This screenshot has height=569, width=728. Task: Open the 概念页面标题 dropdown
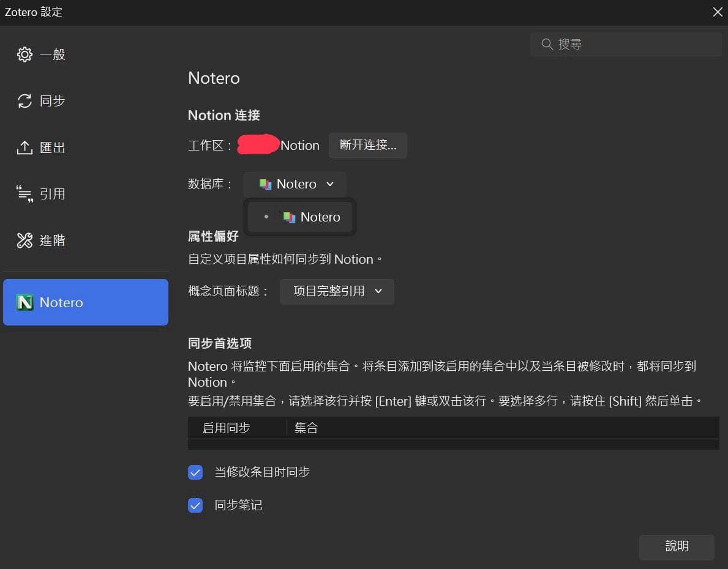337,291
